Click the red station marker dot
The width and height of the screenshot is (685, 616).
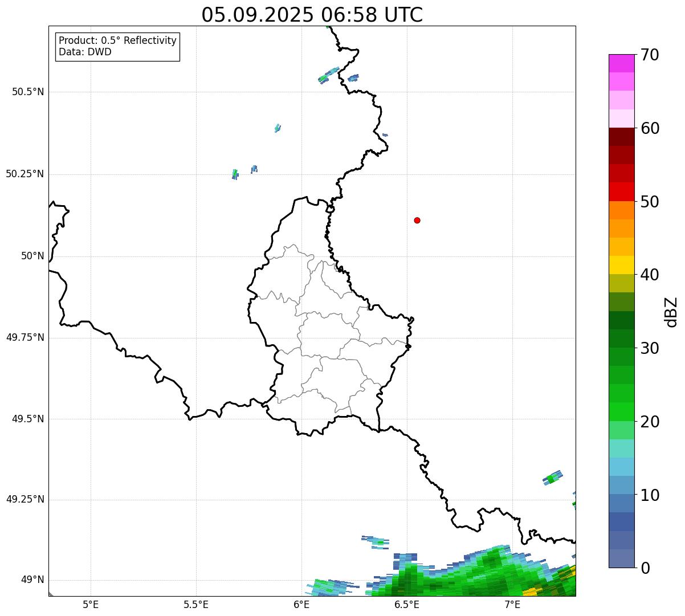(x=417, y=220)
